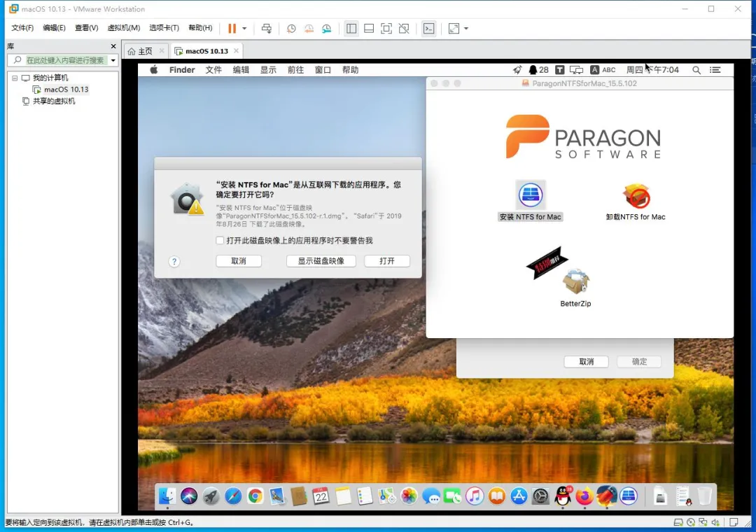Screen dimensions: 756x532
Task: Open the 帮助(H) menu in VMware
Action: (200, 28)
